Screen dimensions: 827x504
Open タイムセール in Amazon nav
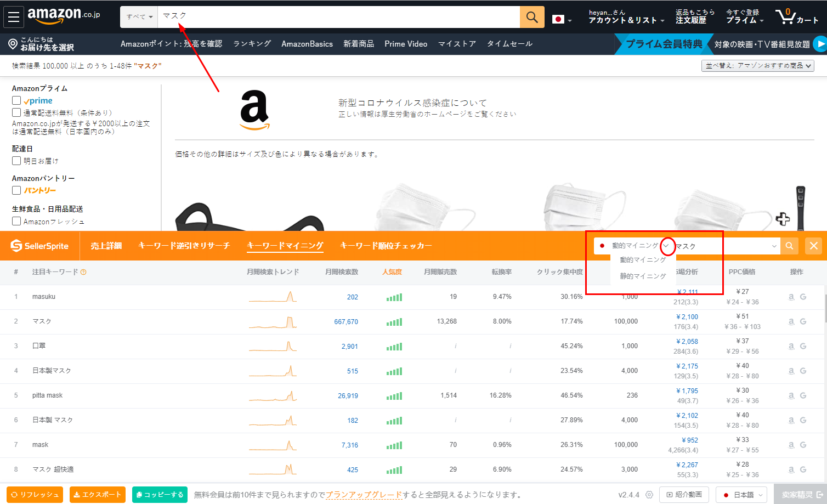pos(509,44)
